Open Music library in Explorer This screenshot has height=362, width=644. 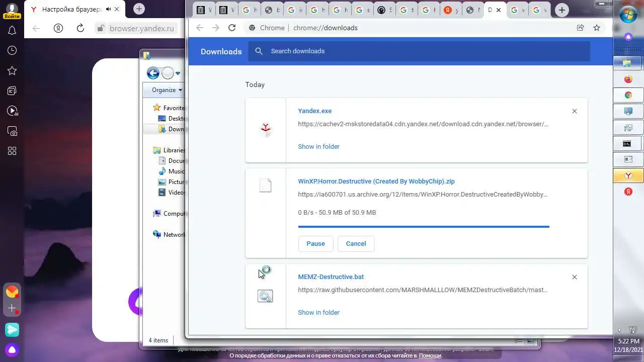(171, 171)
